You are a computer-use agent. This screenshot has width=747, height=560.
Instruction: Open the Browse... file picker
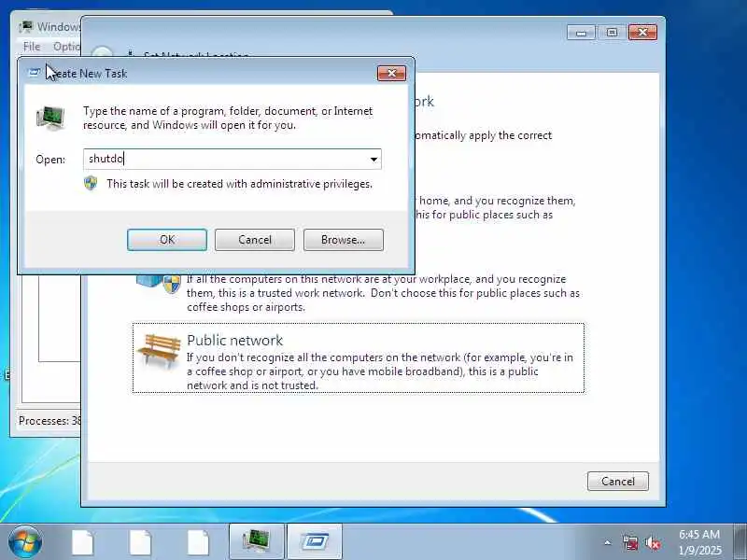tap(343, 240)
